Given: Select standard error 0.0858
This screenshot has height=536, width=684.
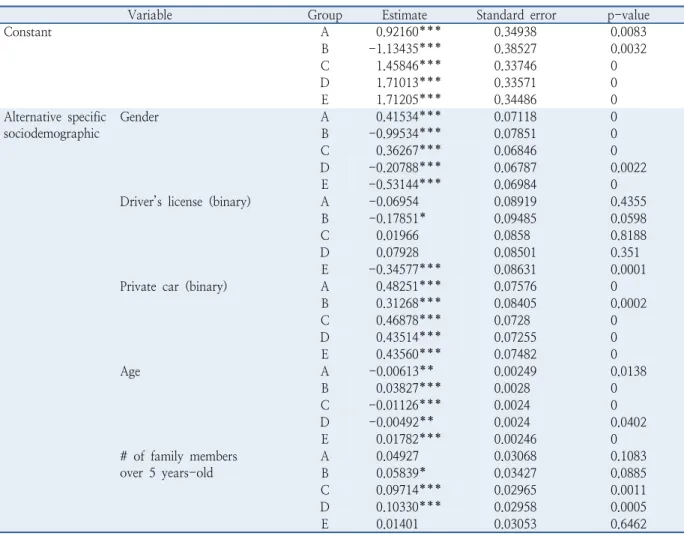Looking at the screenshot, I should click(512, 236).
